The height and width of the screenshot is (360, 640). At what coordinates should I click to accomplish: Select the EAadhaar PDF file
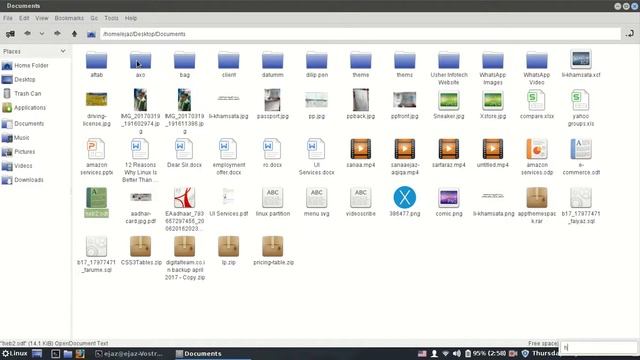pyautogui.click(x=184, y=209)
